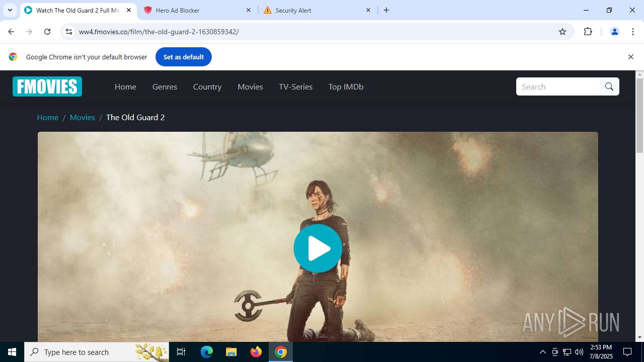This screenshot has width=644, height=362.
Task: Launch Microsoft Edge from taskbar
Action: click(207, 352)
